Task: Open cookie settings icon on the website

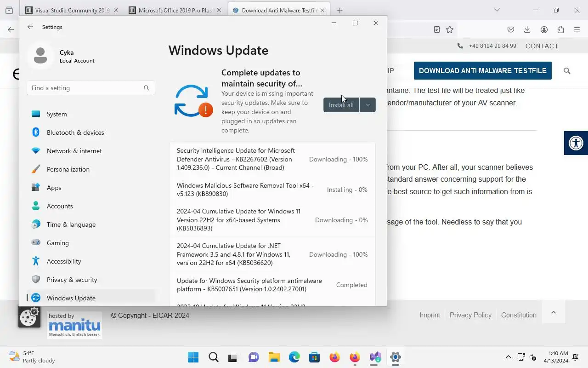Action: [x=29, y=316]
